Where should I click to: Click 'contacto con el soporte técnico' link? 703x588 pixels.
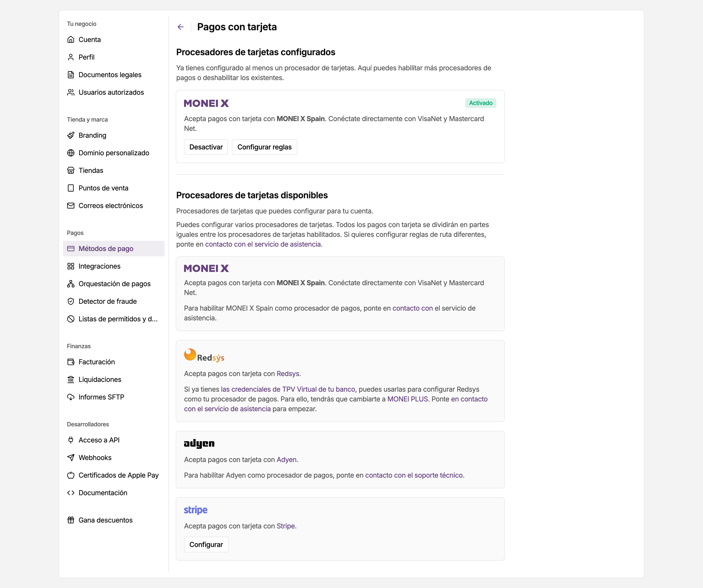414,475
